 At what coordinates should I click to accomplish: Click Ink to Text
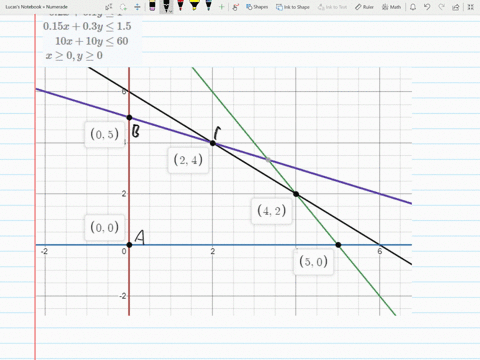[332, 7]
